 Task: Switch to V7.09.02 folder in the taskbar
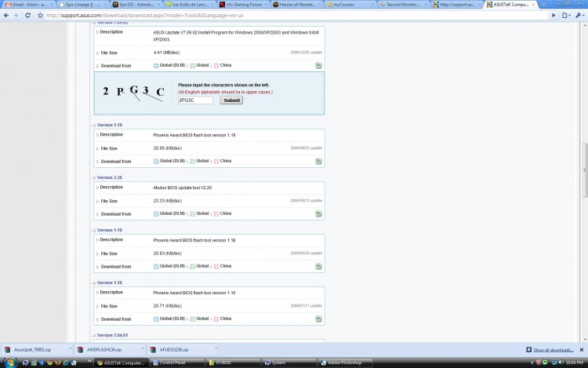pyautogui.click(x=233, y=363)
